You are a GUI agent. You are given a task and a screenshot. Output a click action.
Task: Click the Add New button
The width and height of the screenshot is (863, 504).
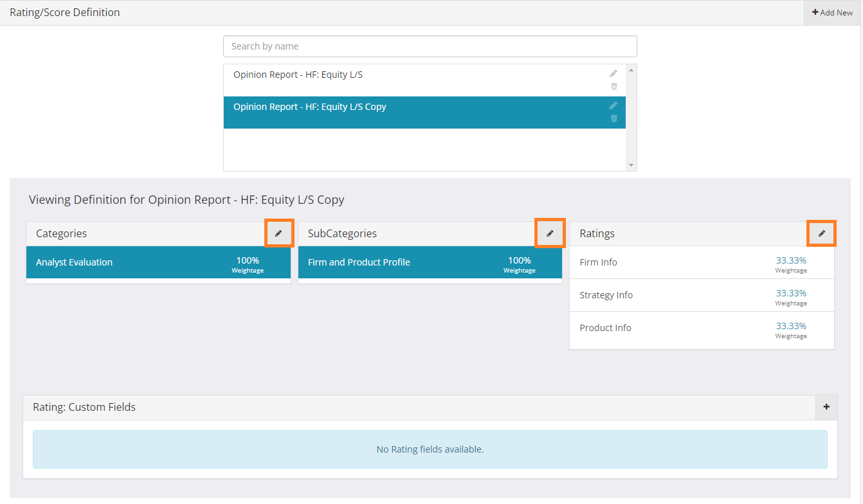click(x=833, y=13)
